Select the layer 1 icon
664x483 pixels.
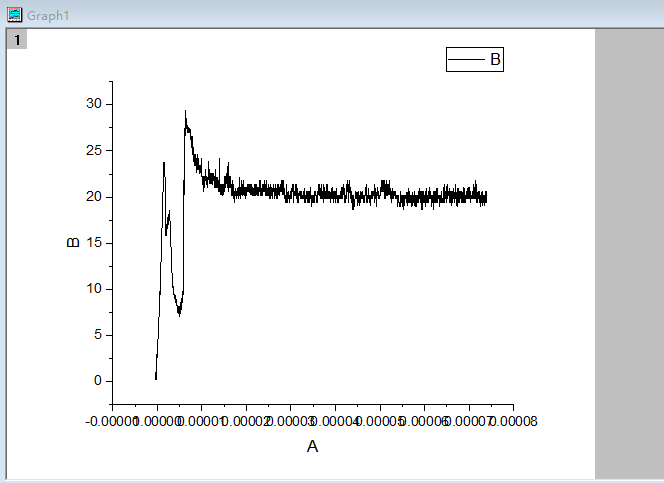[17, 40]
